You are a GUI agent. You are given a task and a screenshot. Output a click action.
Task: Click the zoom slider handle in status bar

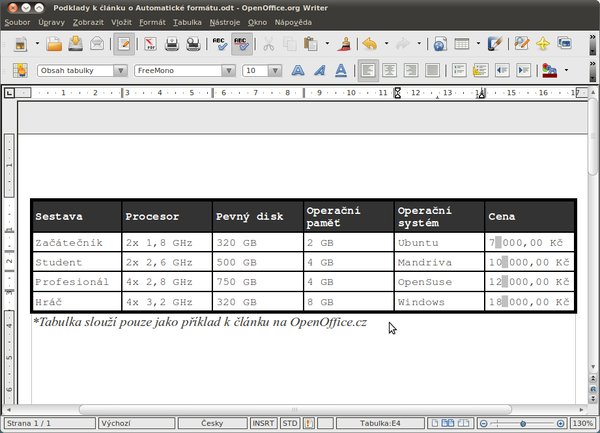click(523, 423)
